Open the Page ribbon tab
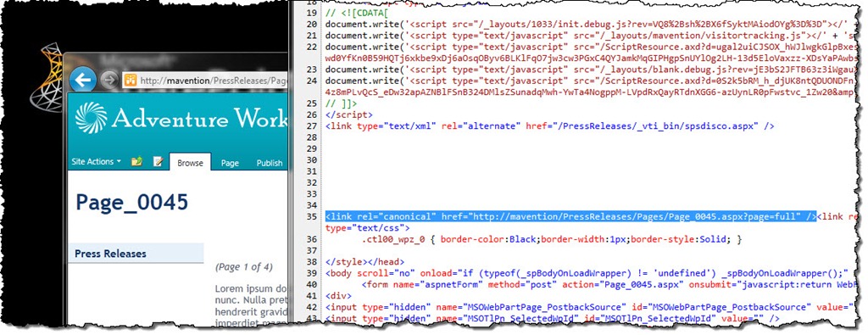Image resolution: width=868 pixels, height=335 pixels. (x=230, y=163)
